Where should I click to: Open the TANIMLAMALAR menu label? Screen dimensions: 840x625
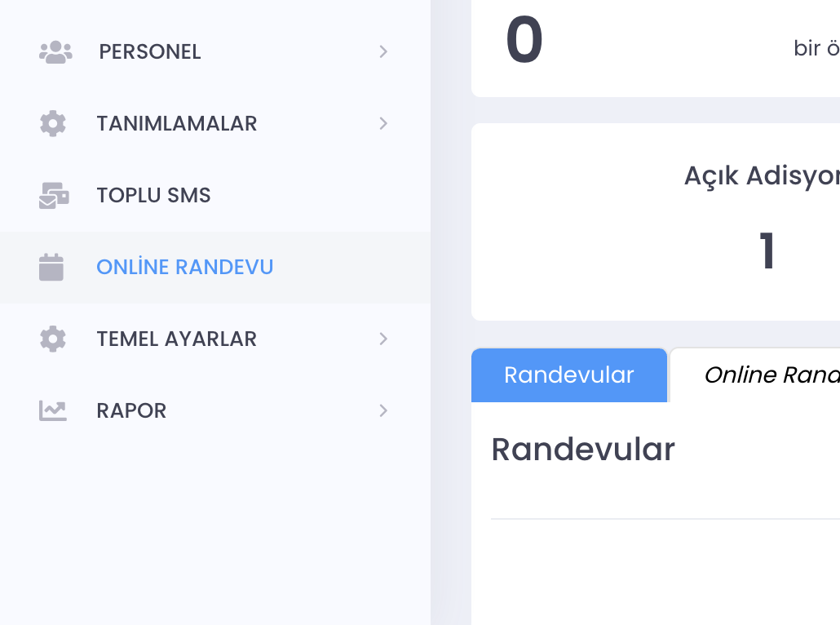pos(176,124)
